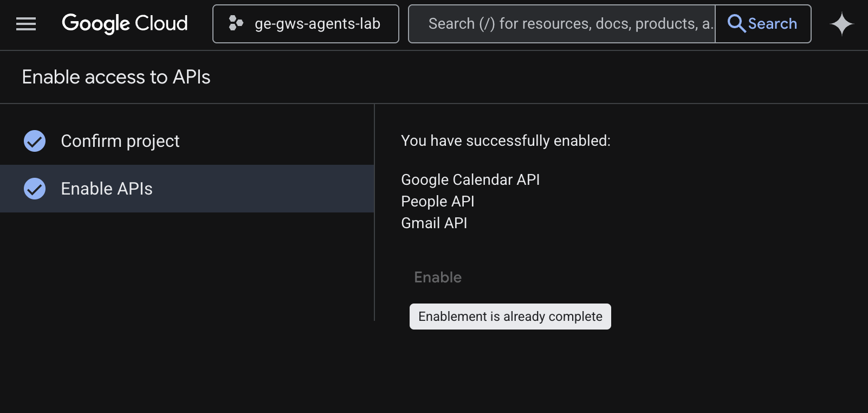The height and width of the screenshot is (413, 868).
Task: Click the Google Calendar API entry
Action: point(470,180)
